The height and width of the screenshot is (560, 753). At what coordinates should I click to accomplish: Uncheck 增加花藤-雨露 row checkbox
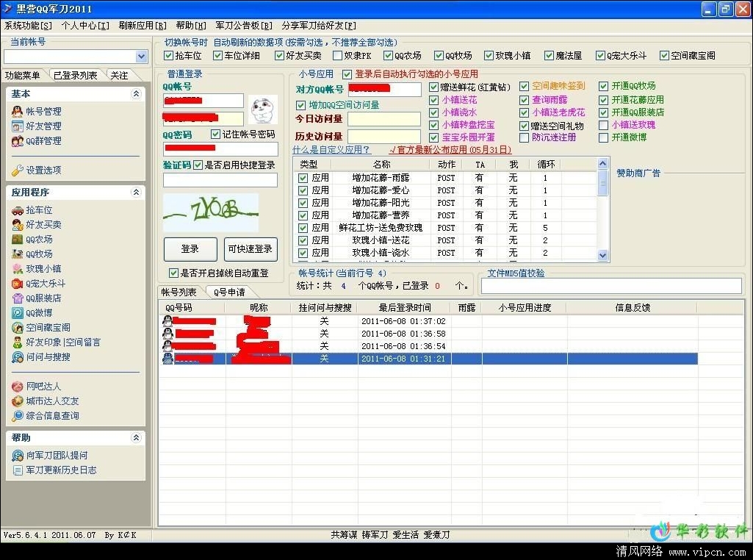303,178
